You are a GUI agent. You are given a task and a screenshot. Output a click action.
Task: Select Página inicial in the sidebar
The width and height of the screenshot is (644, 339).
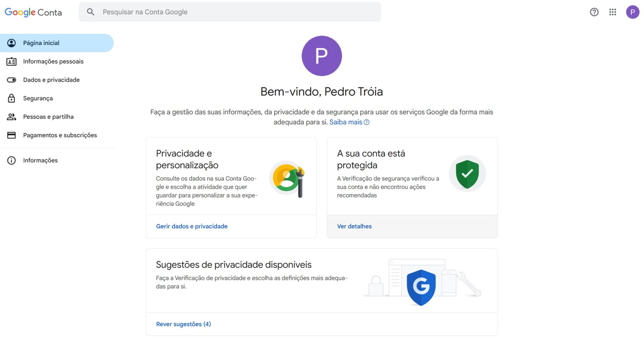[41, 43]
